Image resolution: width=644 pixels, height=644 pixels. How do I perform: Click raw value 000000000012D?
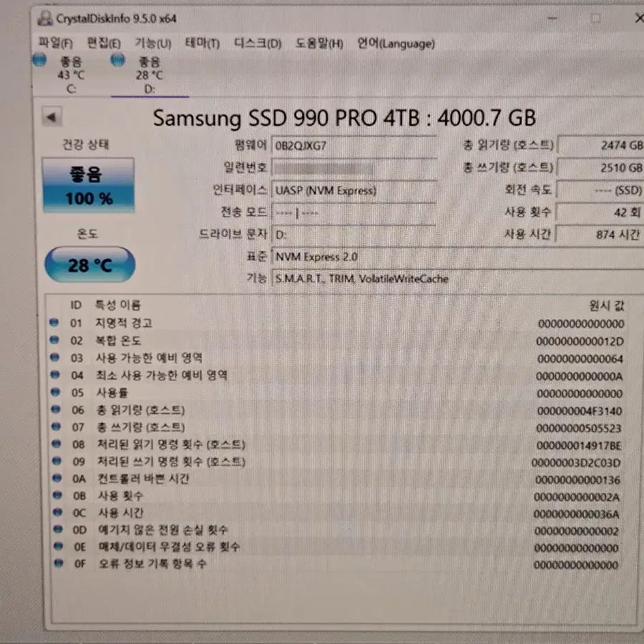coord(580,341)
